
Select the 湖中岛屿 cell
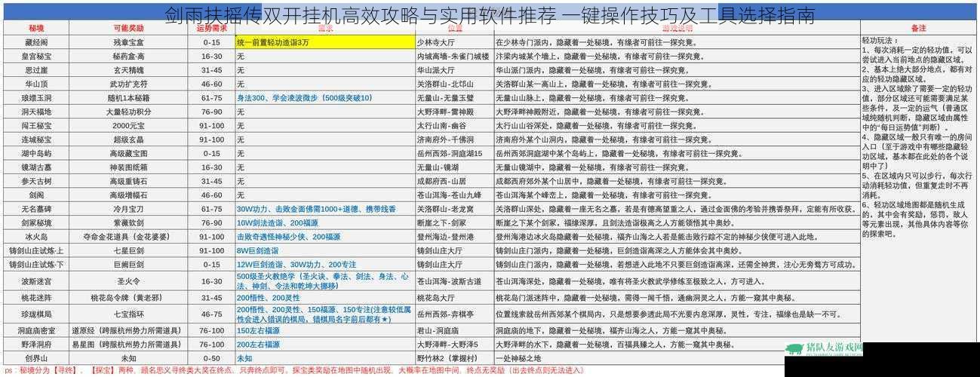pos(36,153)
